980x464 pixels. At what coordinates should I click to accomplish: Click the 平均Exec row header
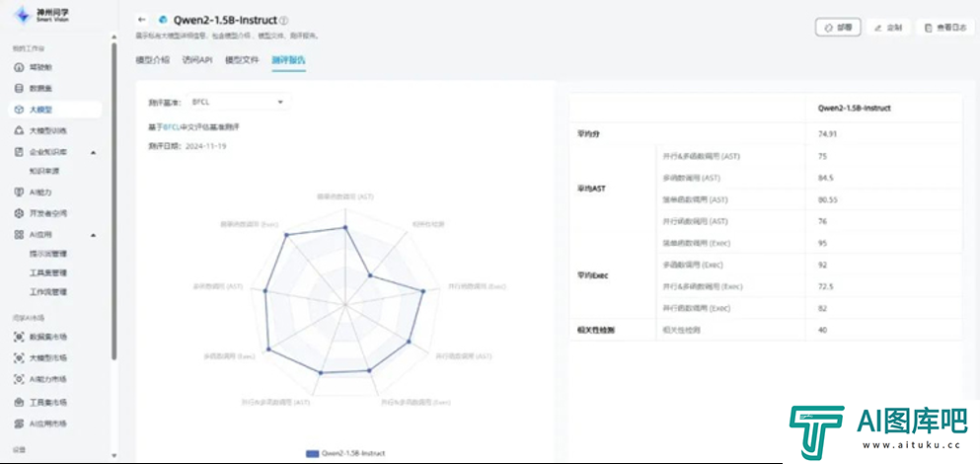tap(592, 275)
